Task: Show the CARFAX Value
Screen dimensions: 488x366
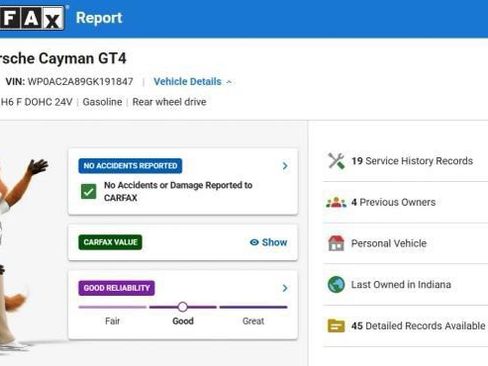Action: (x=268, y=242)
